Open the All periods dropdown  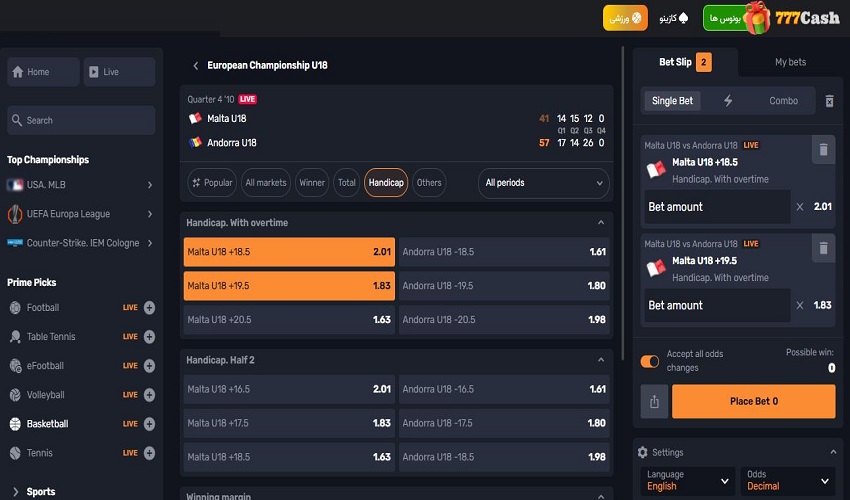click(x=544, y=183)
